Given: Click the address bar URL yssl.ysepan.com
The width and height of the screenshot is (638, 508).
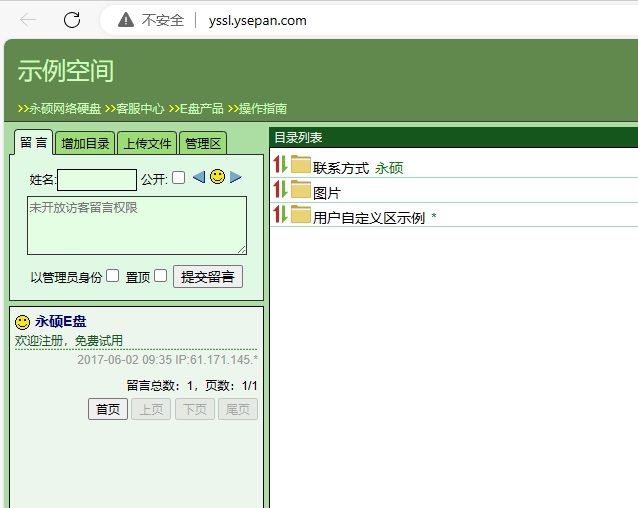Looking at the screenshot, I should [x=258, y=20].
